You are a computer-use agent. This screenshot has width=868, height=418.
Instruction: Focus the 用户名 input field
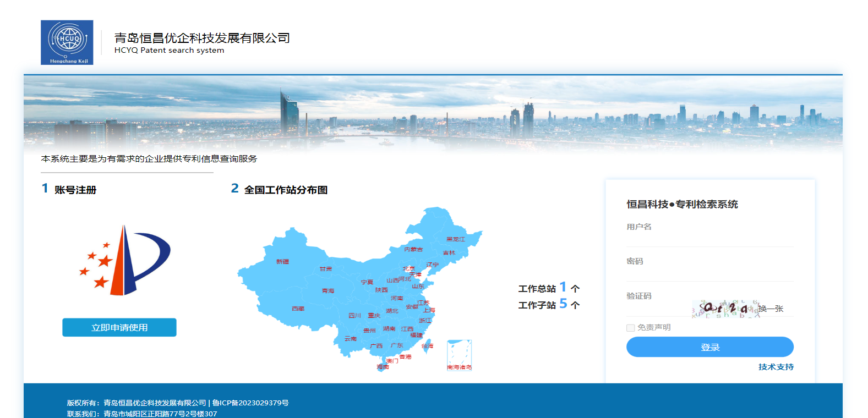point(709,240)
